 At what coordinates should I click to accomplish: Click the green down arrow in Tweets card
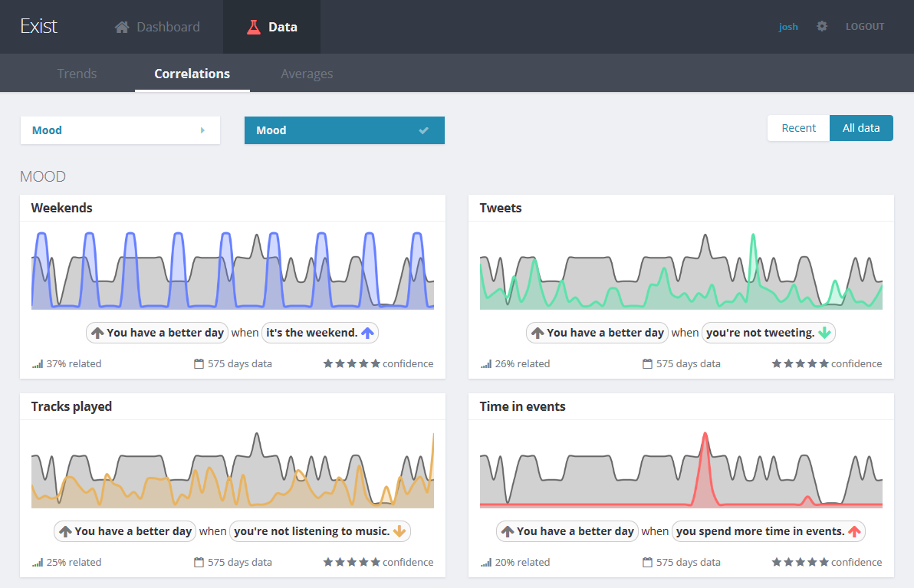pyautogui.click(x=824, y=333)
